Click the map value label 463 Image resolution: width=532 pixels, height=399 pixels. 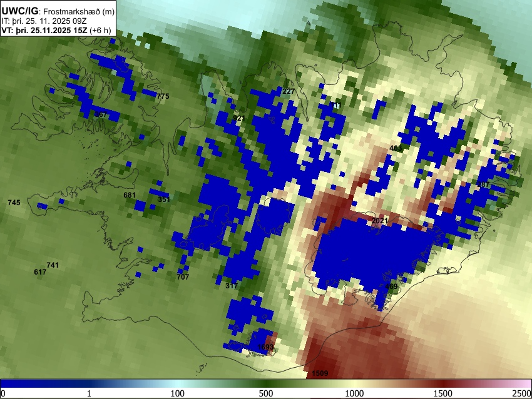(396, 148)
